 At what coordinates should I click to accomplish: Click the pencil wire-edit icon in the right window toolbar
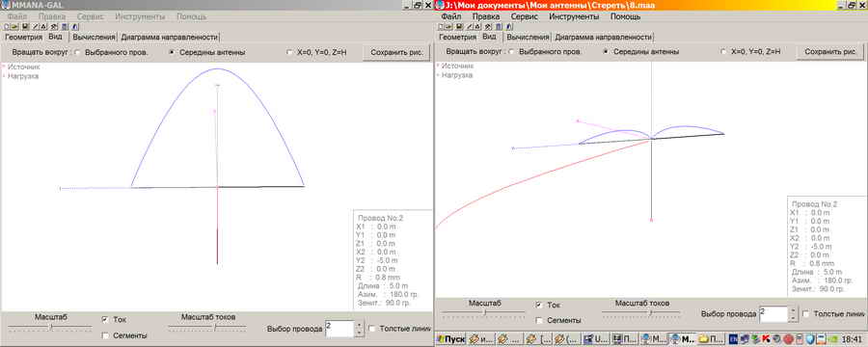pyautogui.click(x=470, y=27)
